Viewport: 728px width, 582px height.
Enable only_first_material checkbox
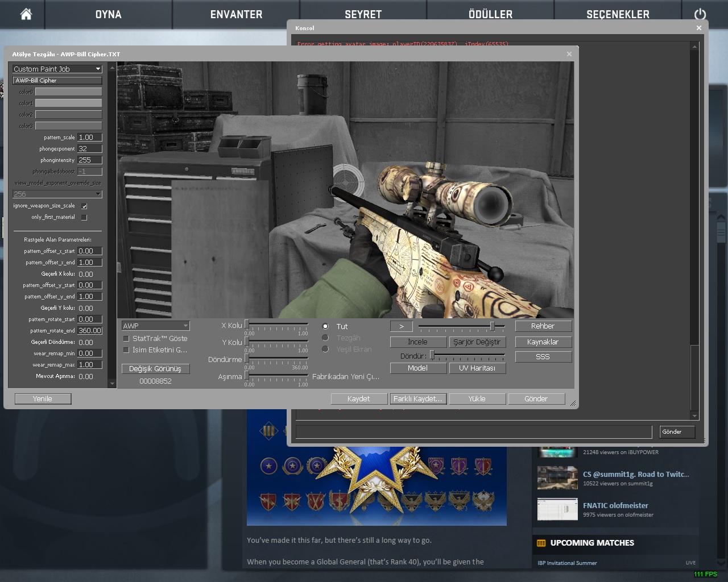(x=84, y=217)
